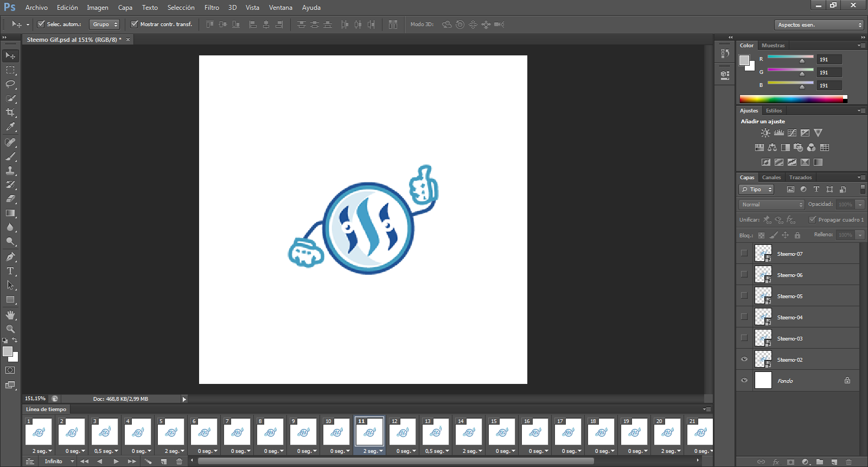The width and height of the screenshot is (868, 467).
Task: Open the Grupo auto-select dropdown
Action: pos(105,24)
